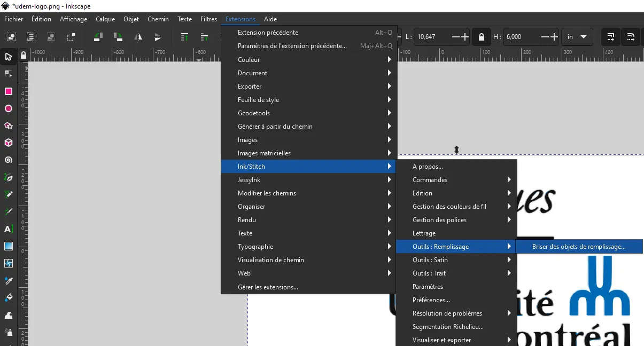Toggle the guides lock at ruler corner
Screen dimensions: 644x346
tap(23, 55)
